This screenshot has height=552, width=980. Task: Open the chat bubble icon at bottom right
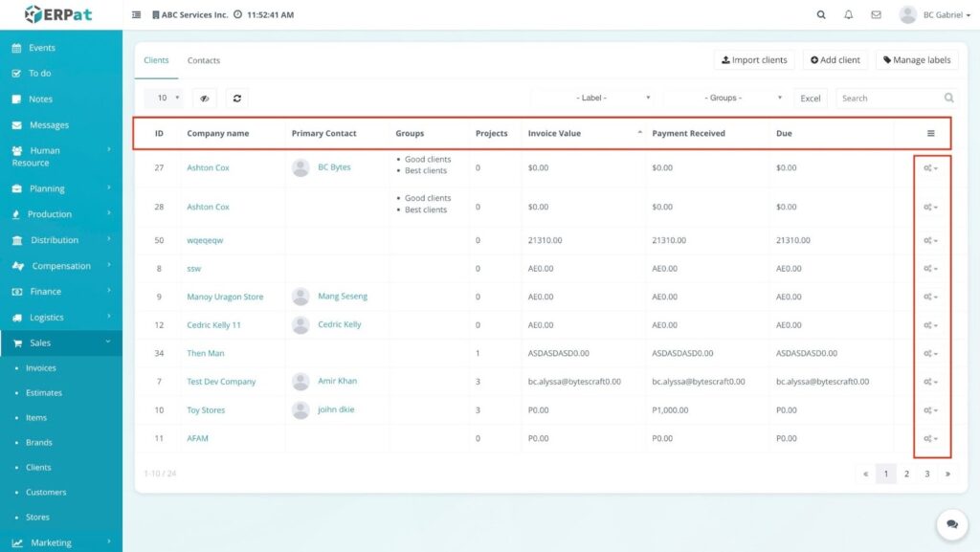coord(951,524)
